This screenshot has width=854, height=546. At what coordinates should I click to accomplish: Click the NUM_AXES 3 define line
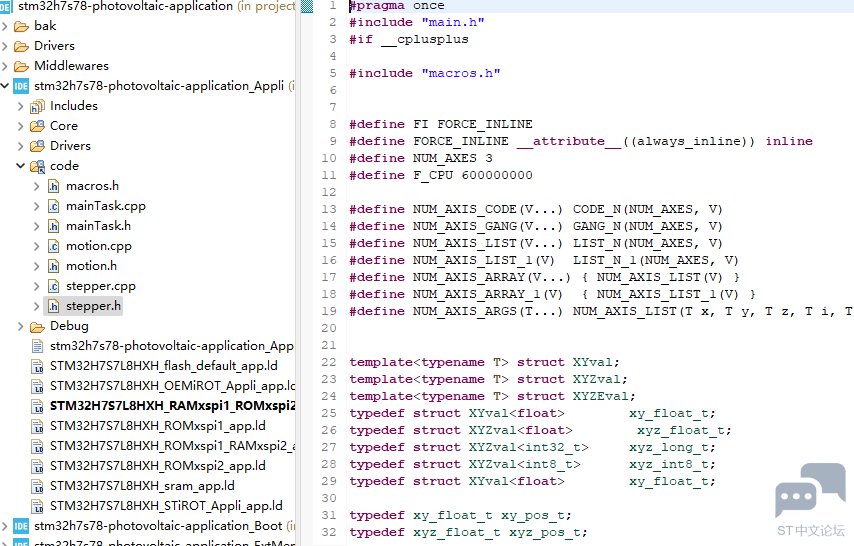[x=420, y=159]
